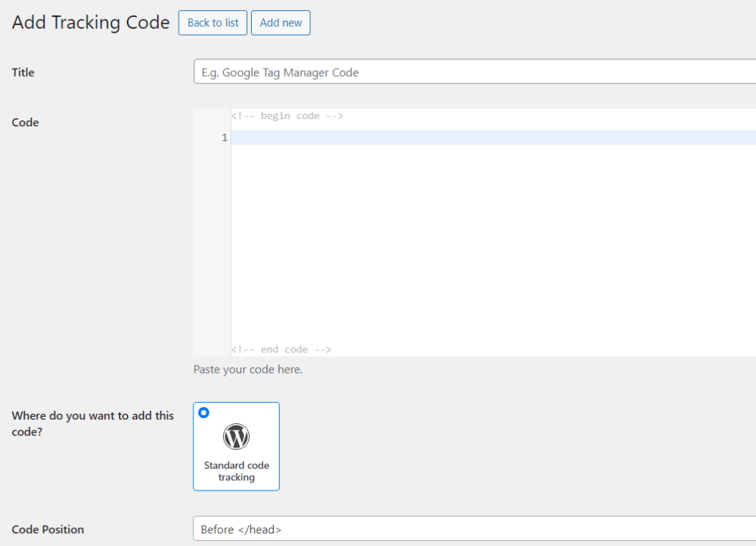Focus the Title input field

click(475, 72)
